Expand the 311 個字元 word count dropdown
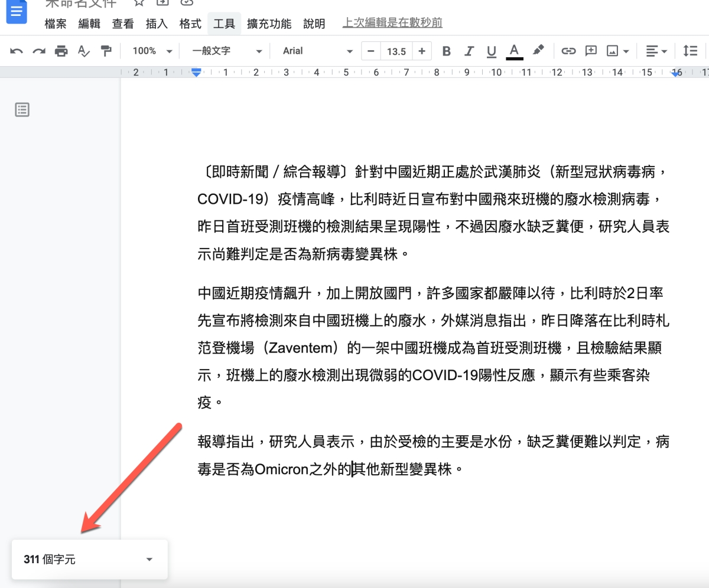The width and height of the screenshot is (709, 588). [x=149, y=560]
